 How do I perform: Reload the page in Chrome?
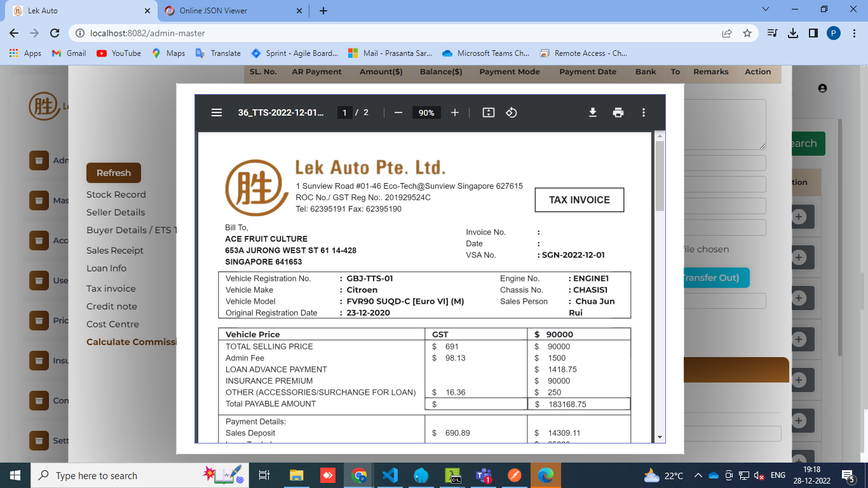(55, 33)
